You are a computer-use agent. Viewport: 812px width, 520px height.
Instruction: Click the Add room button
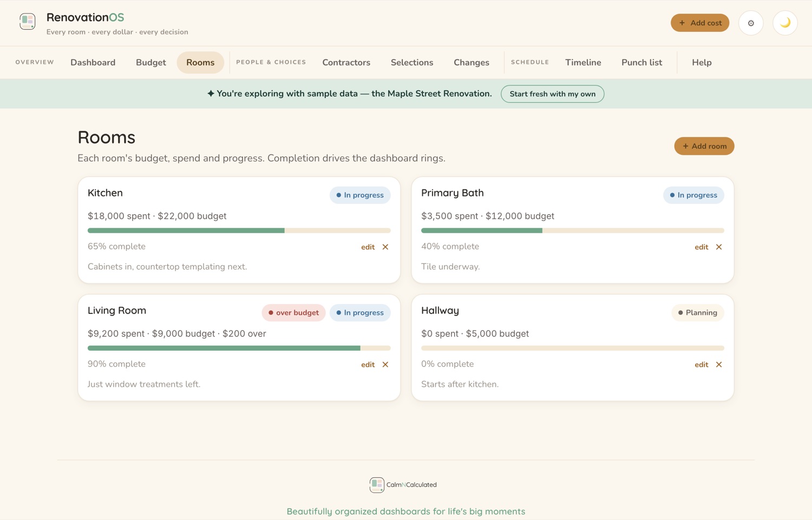coord(704,146)
